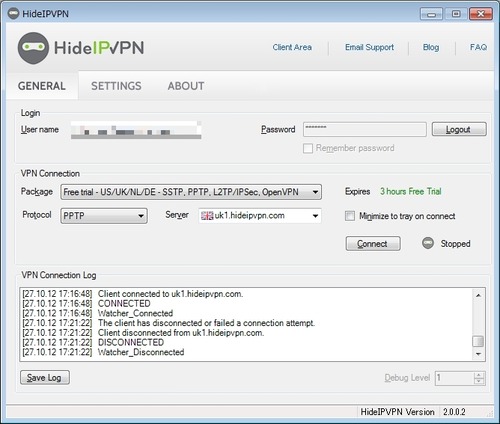Click the Debug Level value field
Image resolution: width=500 pixels, height=424 pixels.
(454, 378)
